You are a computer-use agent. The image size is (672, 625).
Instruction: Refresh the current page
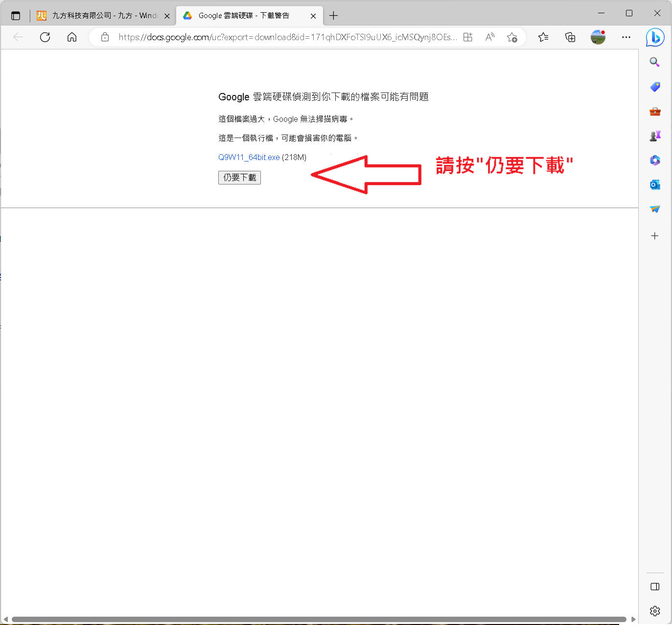(45, 37)
